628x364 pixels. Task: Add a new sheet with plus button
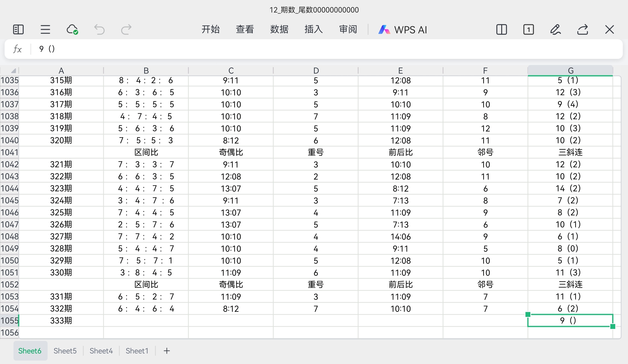[167, 351]
